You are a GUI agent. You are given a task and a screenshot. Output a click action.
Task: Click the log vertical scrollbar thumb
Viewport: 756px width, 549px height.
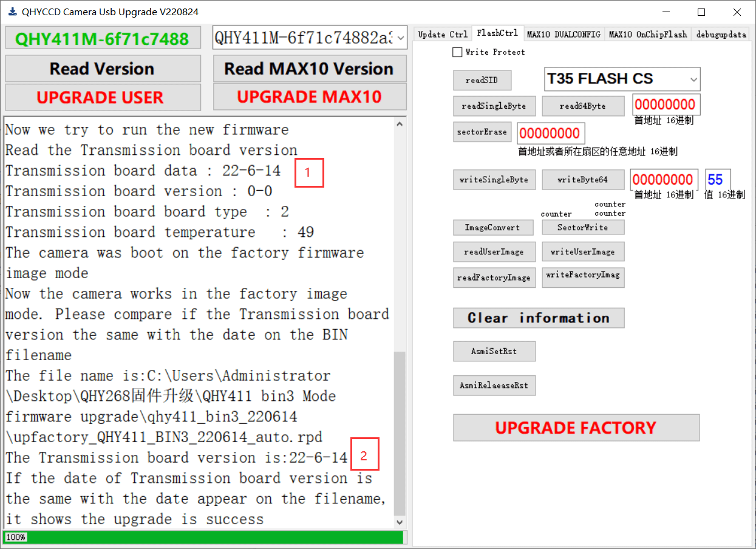click(x=400, y=433)
